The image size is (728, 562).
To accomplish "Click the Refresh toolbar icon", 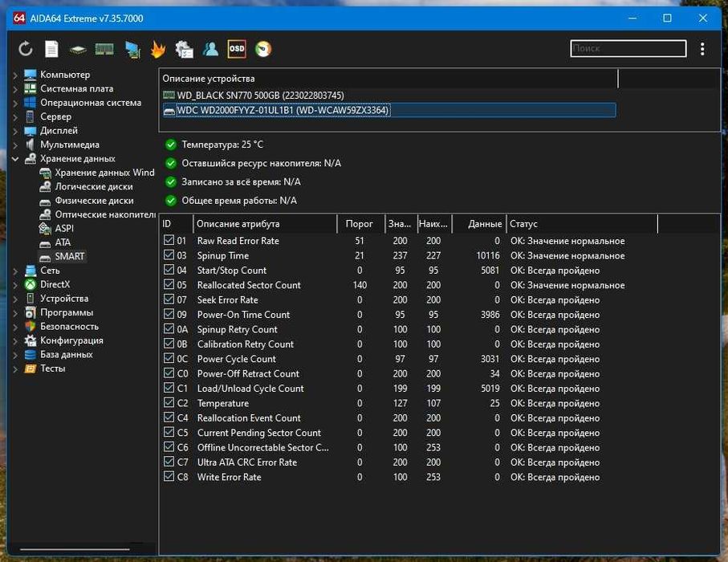I will (26, 49).
